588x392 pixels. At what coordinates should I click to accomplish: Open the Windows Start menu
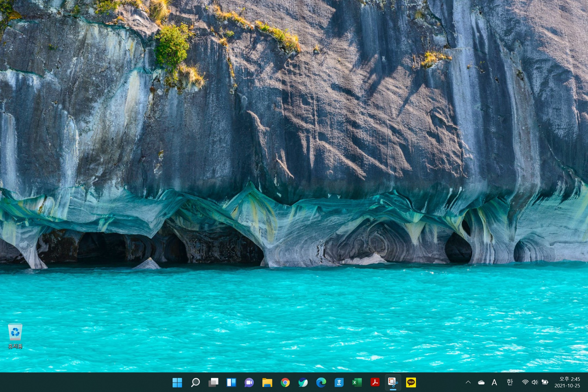tap(177, 382)
